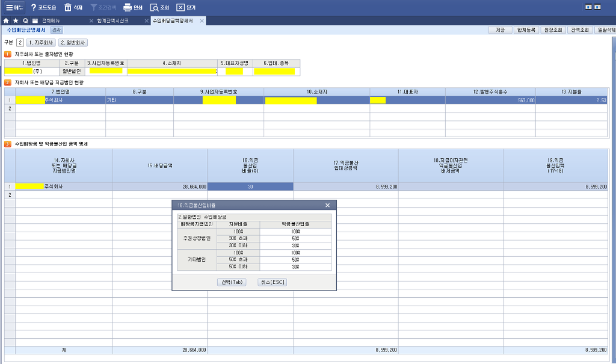
Task: Click the second window layout icon at top right
Action: (x=597, y=7)
